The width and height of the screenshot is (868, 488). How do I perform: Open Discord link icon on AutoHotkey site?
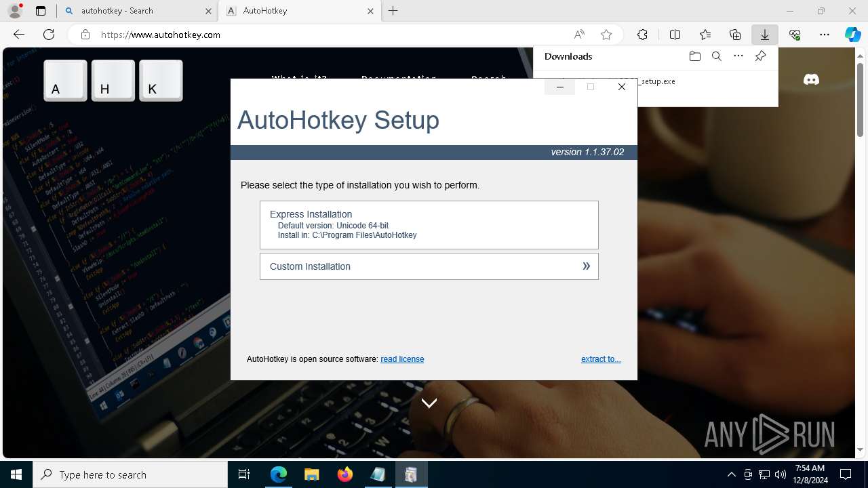(811, 80)
